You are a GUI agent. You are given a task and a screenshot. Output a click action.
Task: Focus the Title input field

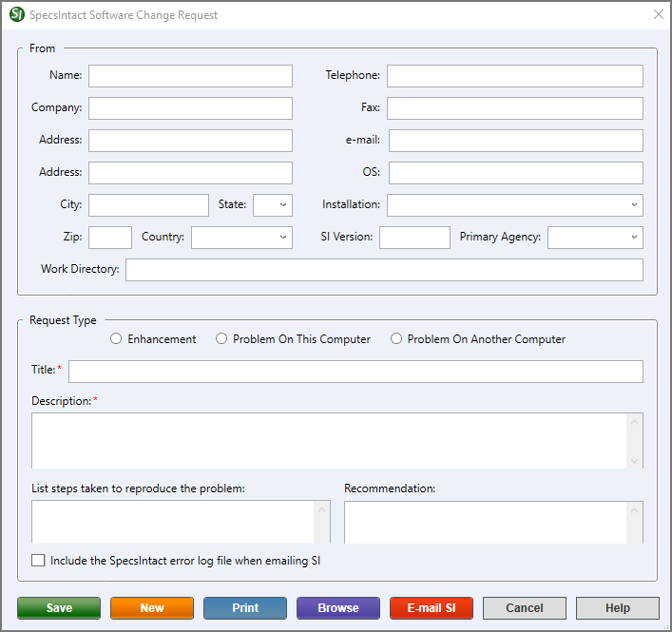pyautogui.click(x=355, y=372)
